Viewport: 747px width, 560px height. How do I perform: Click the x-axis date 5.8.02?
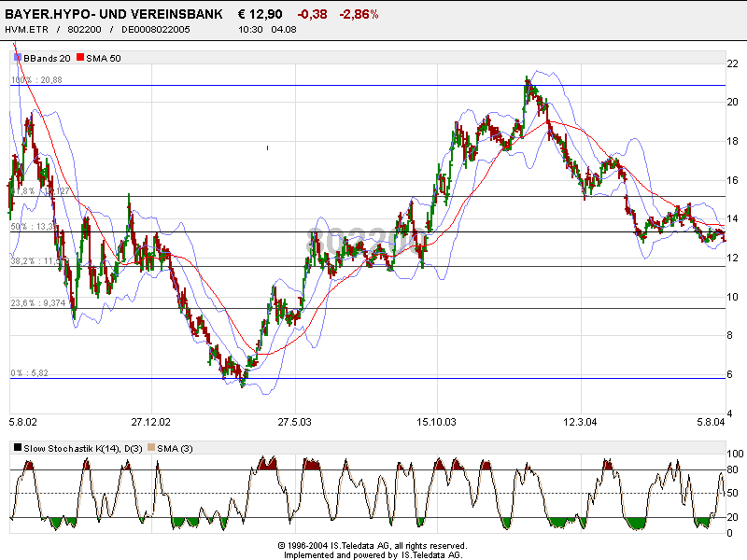pyautogui.click(x=22, y=422)
